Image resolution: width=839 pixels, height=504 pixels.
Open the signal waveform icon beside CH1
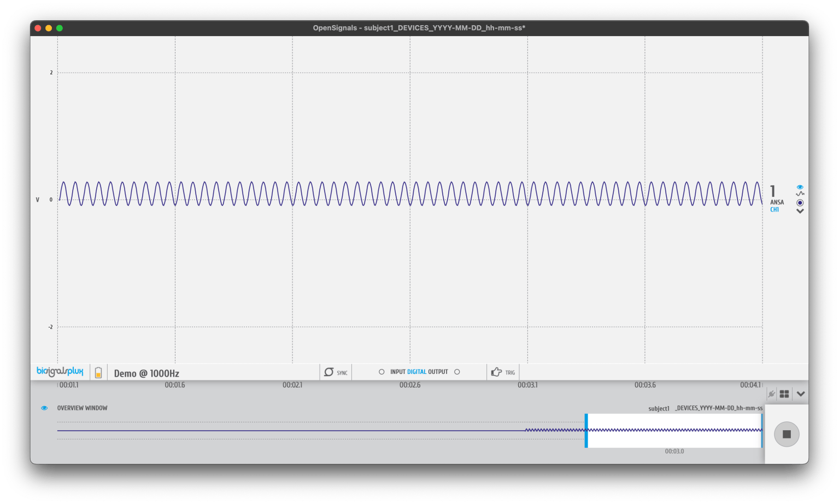coord(800,194)
